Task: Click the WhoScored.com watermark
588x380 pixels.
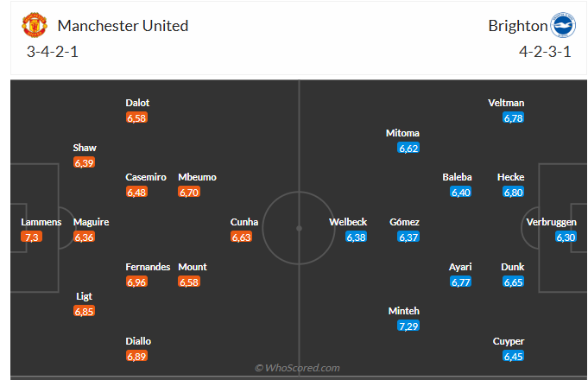Action: [297, 368]
